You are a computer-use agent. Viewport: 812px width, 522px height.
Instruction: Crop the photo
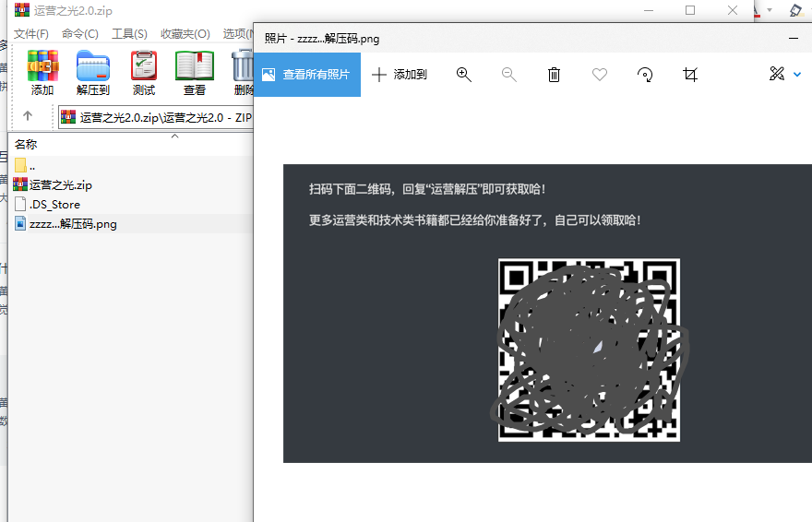pyautogui.click(x=690, y=75)
